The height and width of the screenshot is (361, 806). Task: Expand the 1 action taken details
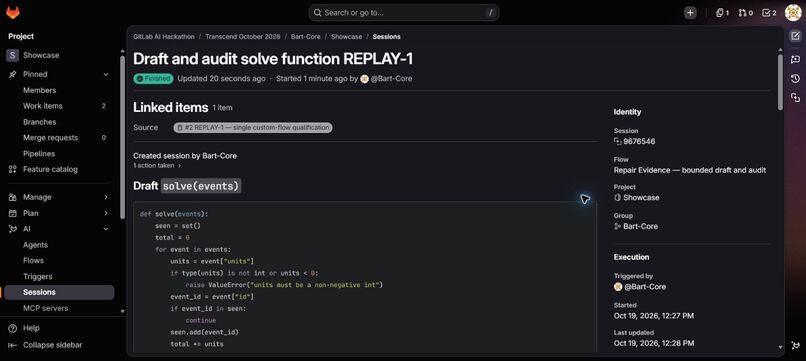click(157, 166)
